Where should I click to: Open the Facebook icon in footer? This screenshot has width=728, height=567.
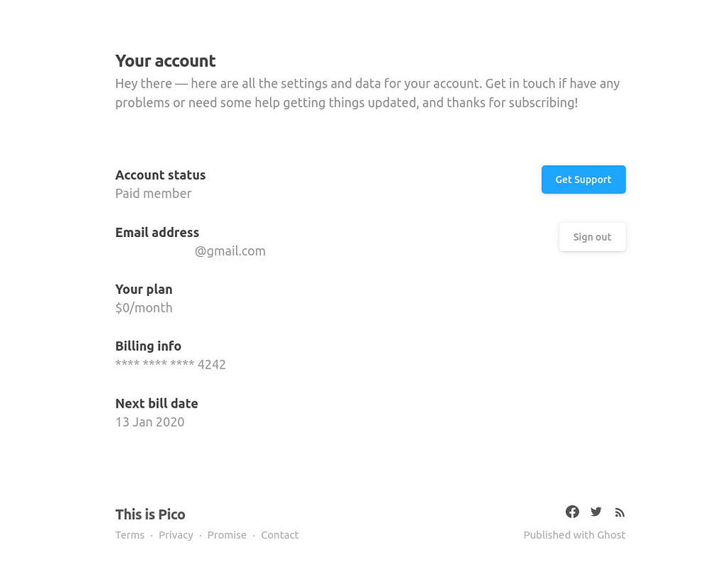pyautogui.click(x=572, y=512)
